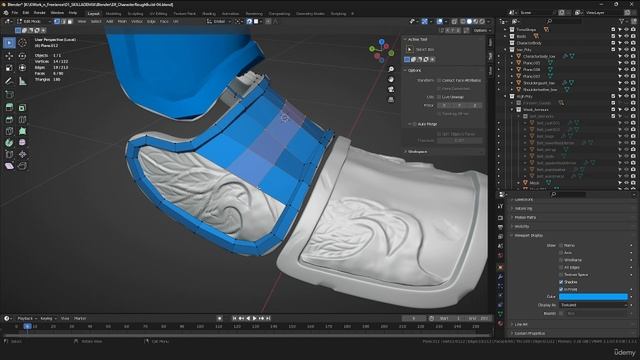This screenshot has width=640, height=360.
Task: Select the Rotate tool in the toolbar
Action: click(22, 56)
